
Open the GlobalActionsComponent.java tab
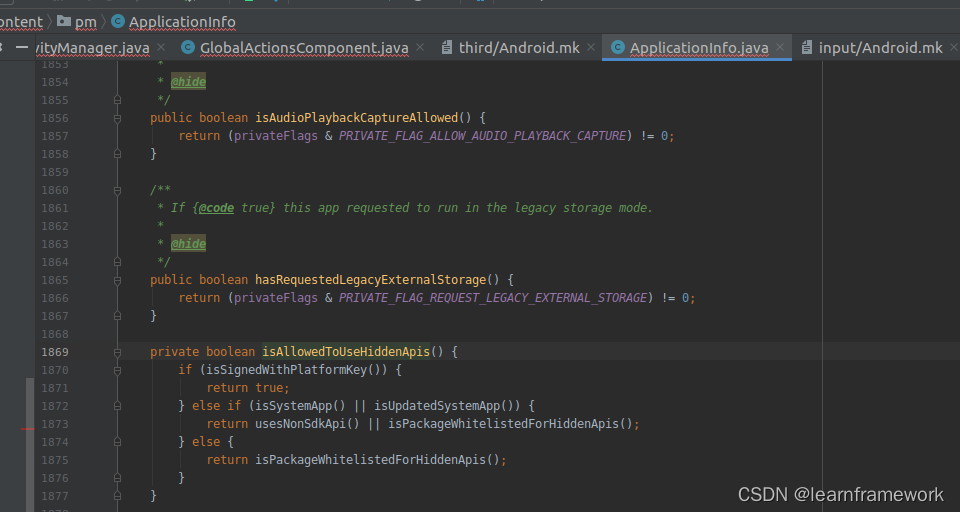[304, 48]
